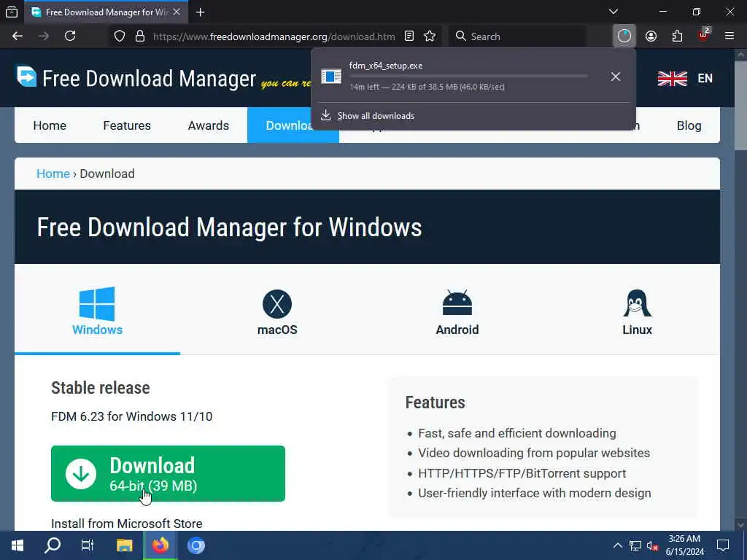Bookmark this page with the star icon
This screenshot has height=560, width=747.
[430, 36]
